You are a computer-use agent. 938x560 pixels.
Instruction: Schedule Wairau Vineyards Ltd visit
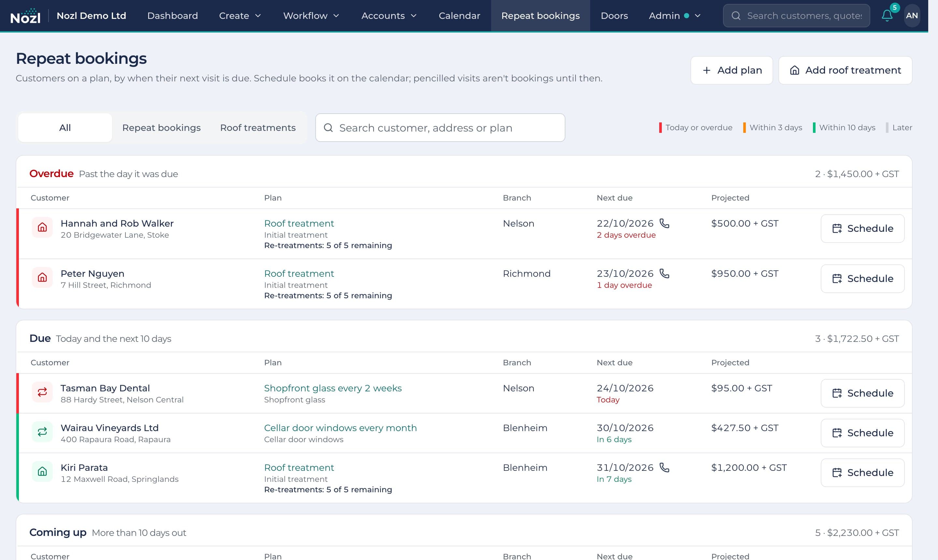click(862, 433)
